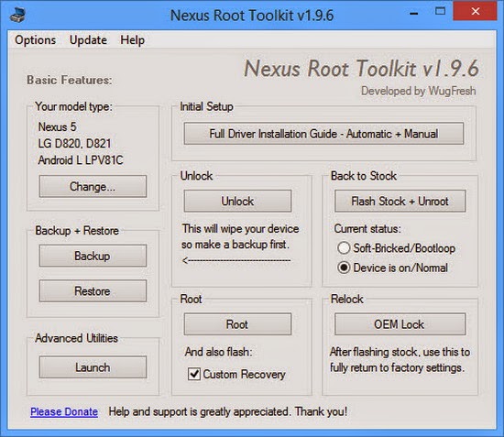
Task: Click the Nexus Root Toolkit title bar icon
Action: (17, 15)
